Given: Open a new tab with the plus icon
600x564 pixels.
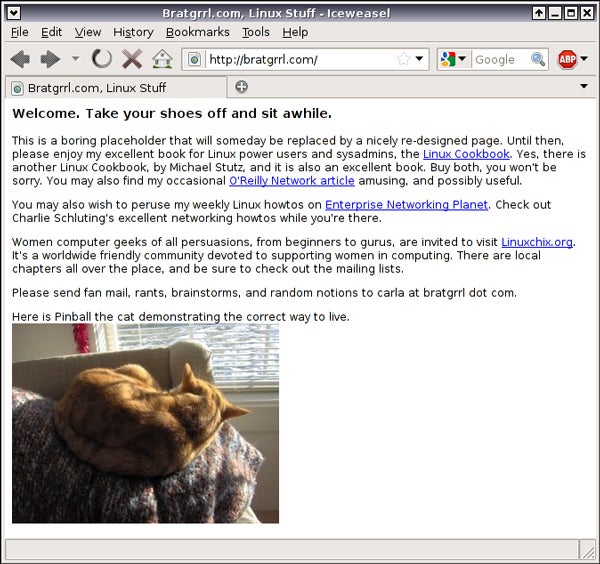Looking at the screenshot, I should click(241, 87).
